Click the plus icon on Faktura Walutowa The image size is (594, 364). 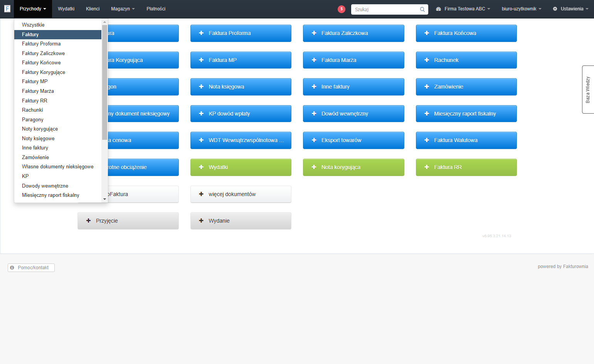click(x=427, y=140)
